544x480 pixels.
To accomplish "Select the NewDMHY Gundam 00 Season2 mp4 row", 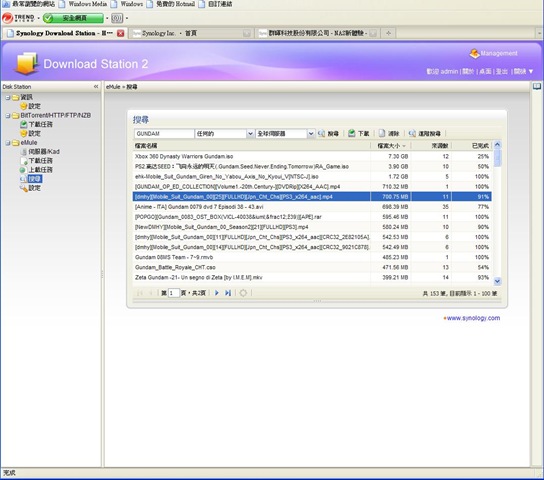I will pos(312,227).
